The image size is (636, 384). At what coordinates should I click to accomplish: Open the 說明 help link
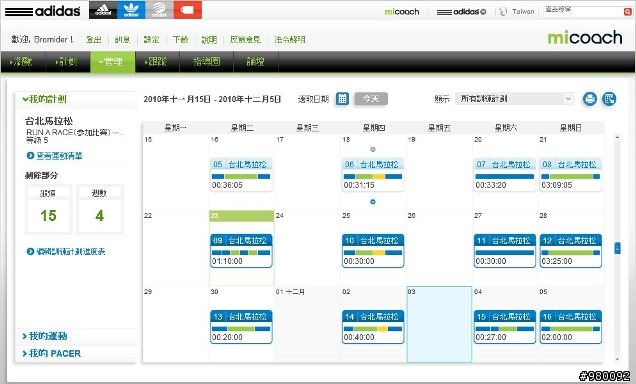209,39
